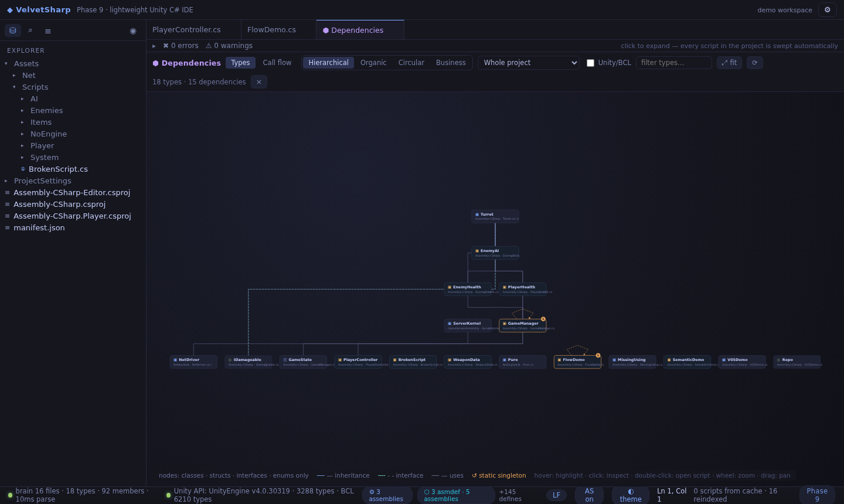Select the FlowDemo node in the graph

[x=577, y=362]
